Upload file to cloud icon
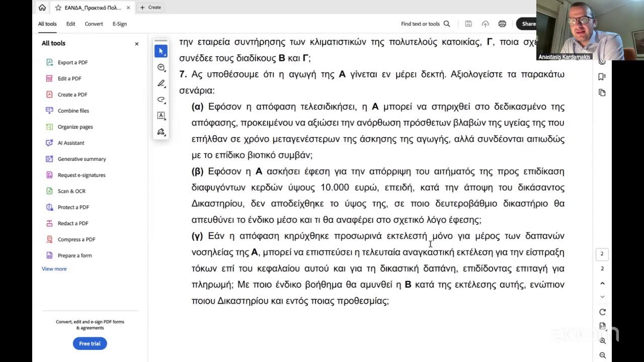This screenshot has height=362, width=644. tap(485, 24)
